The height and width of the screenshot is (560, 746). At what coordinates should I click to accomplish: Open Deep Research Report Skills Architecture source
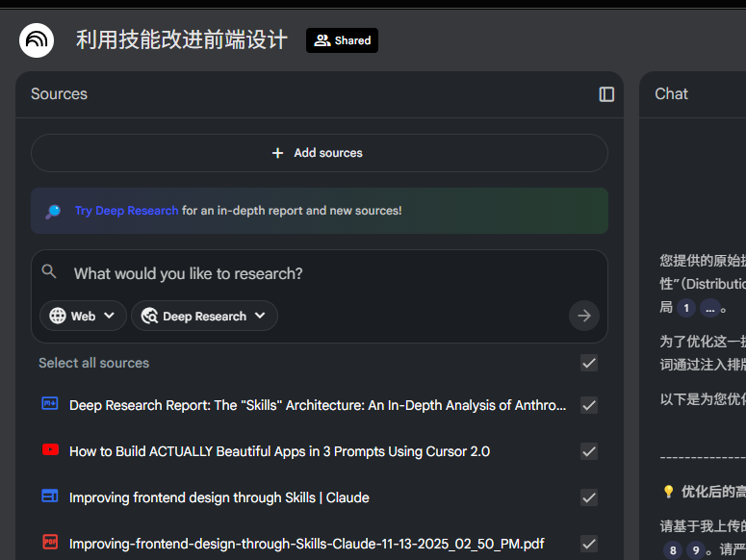318,405
